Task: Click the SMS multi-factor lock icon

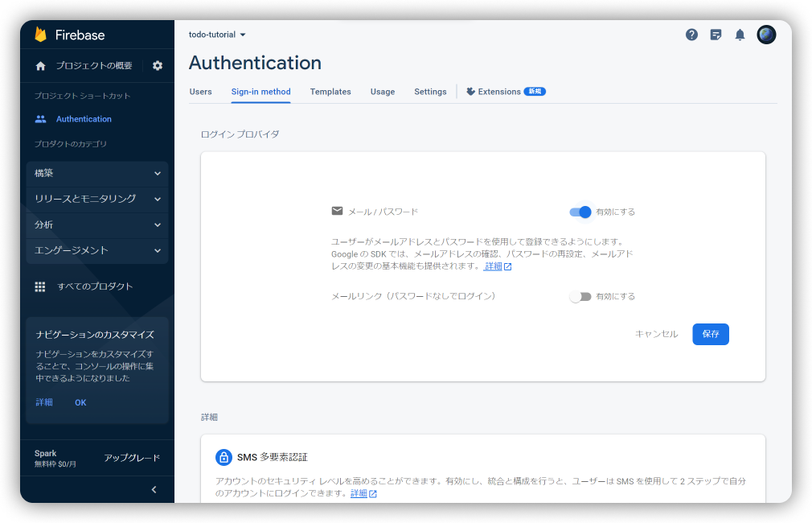Action: coord(224,457)
